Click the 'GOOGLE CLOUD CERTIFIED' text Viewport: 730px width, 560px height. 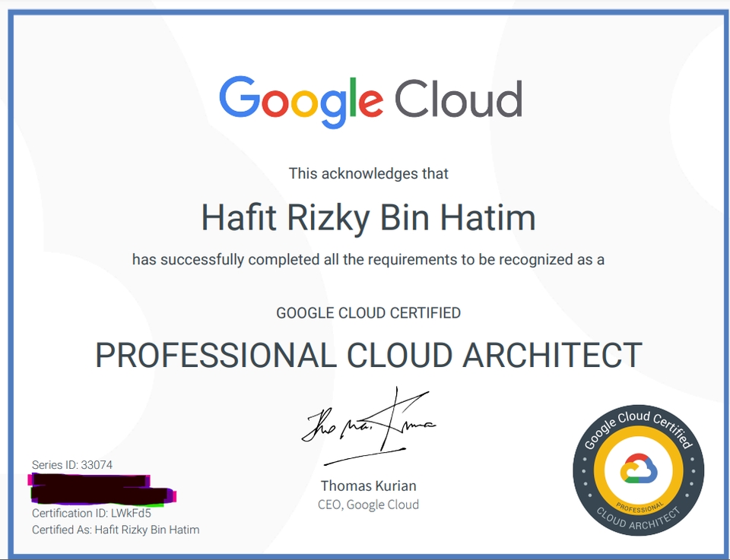point(368,313)
